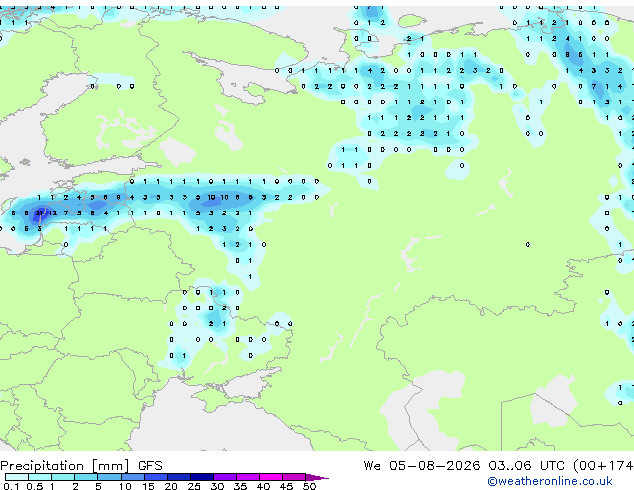Click the 30–35 mm purple swatch
Image resolution: width=634 pixels, height=490 pixels.
tap(225, 477)
